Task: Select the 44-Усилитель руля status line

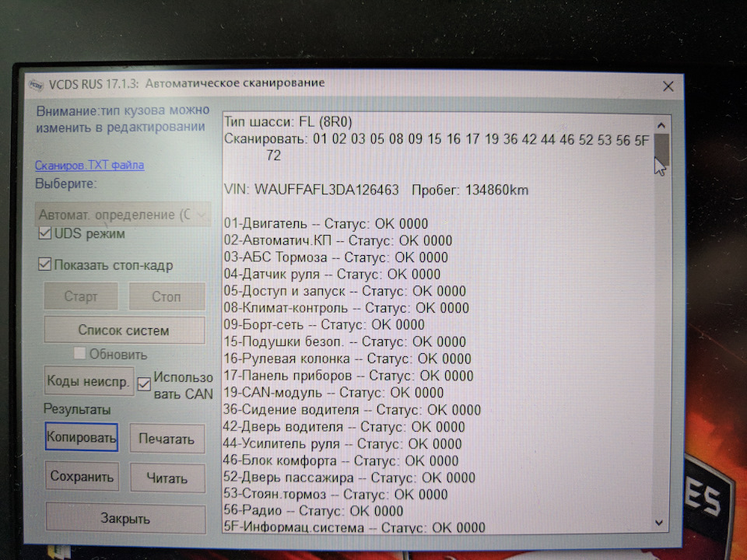Action: coord(342,444)
